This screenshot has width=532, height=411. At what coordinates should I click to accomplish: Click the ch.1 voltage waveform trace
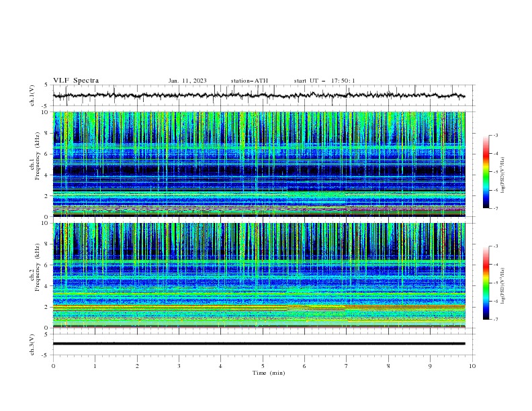click(x=259, y=95)
